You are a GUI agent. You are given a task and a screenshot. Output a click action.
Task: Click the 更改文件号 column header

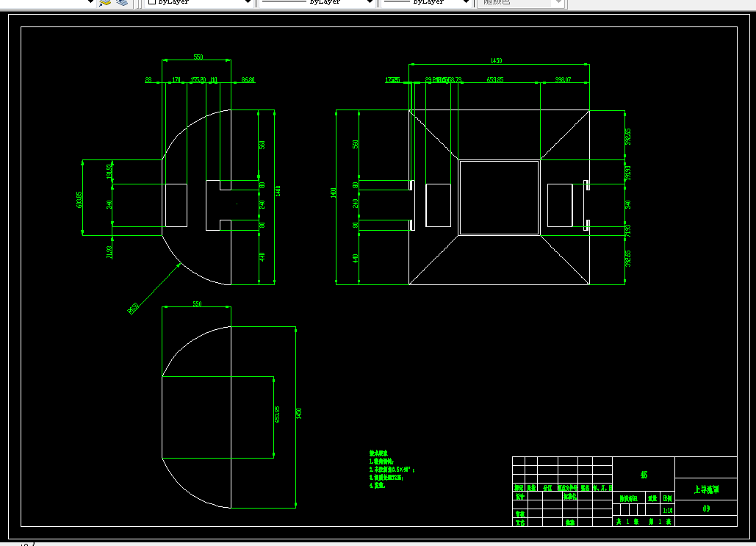coord(567,488)
